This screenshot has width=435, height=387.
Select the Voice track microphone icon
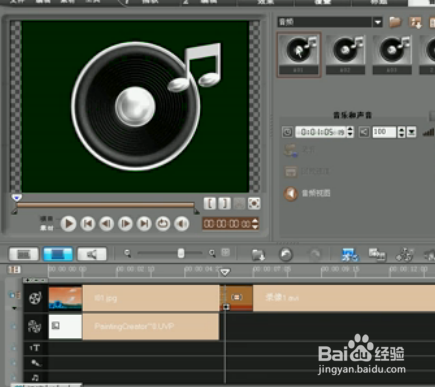pyautogui.click(x=35, y=363)
